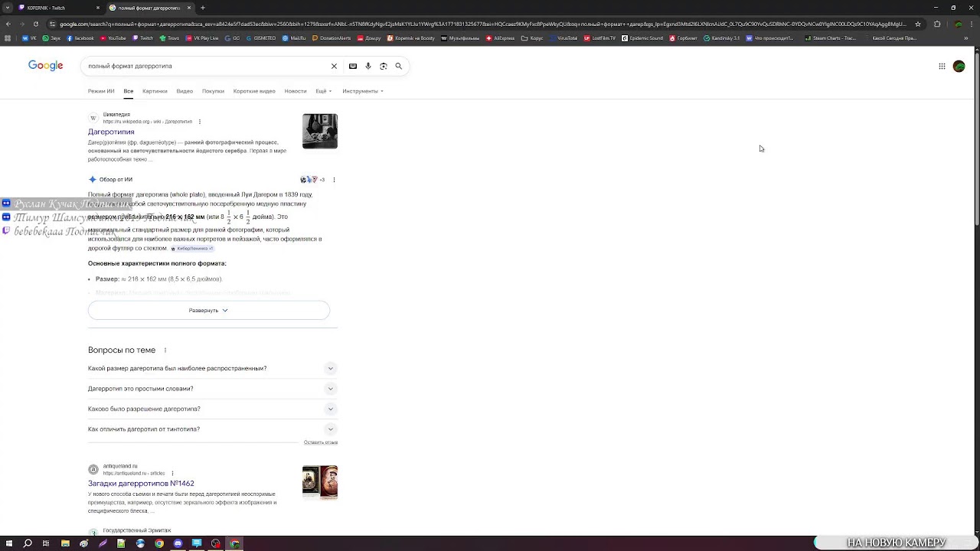The width and height of the screenshot is (980, 551).
Task: Open the Windows Start menu
Action: (x=8, y=543)
